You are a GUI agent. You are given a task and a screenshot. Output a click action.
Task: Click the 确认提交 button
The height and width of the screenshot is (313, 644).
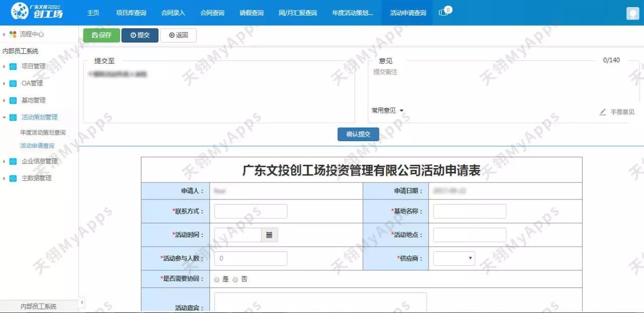click(x=358, y=134)
